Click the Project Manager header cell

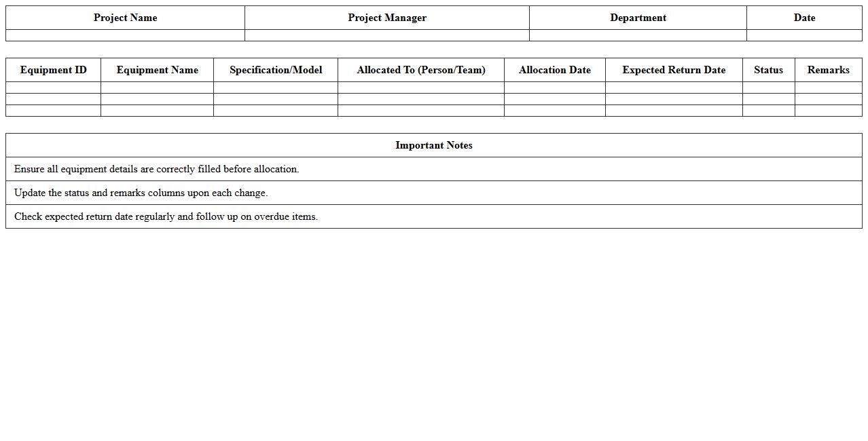[x=386, y=18]
